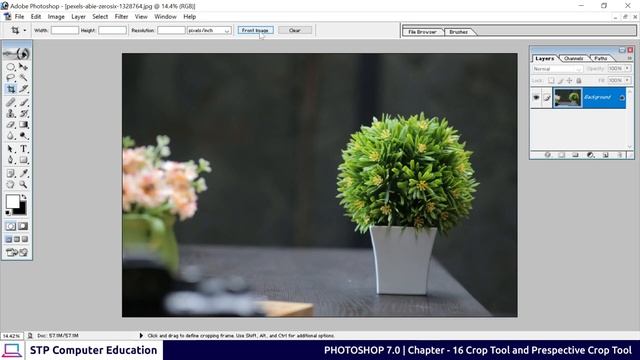Click the Add layer style icon
640x360 pixels.
coord(548,155)
